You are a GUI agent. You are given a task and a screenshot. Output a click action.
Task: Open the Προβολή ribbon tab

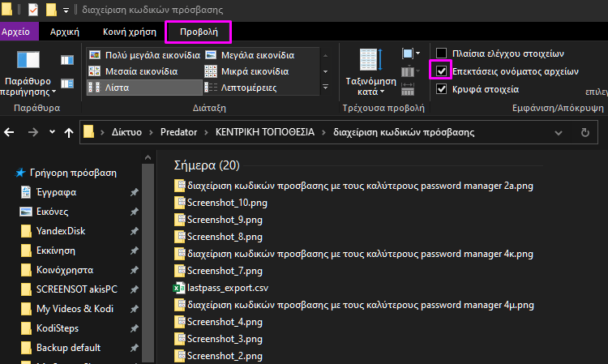pos(199,32)
